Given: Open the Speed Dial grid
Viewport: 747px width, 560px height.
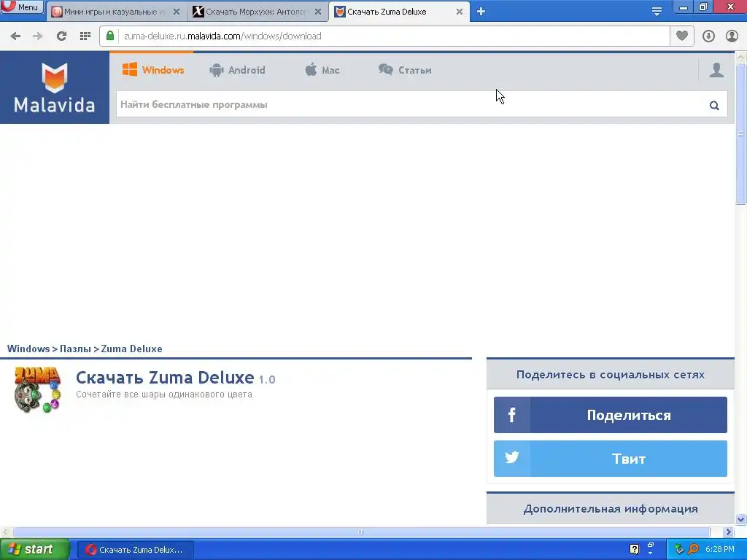Looking at the screenshot, I should pos(85,36).
